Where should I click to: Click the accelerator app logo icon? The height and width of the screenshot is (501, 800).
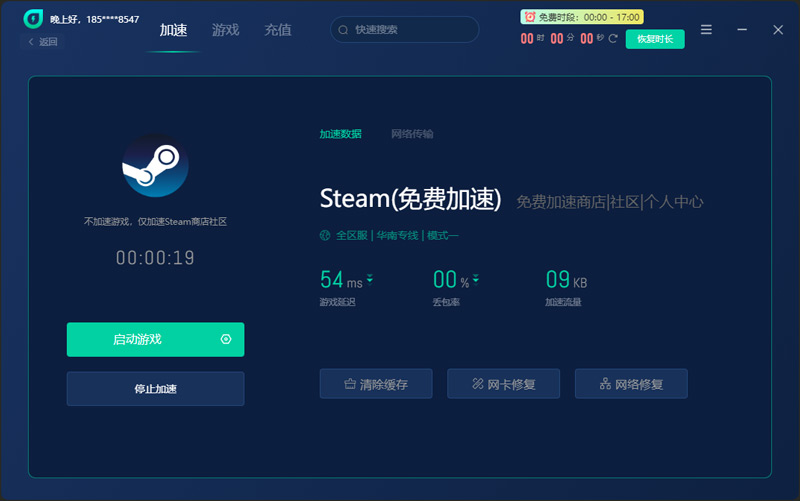(x=33, y=19)
